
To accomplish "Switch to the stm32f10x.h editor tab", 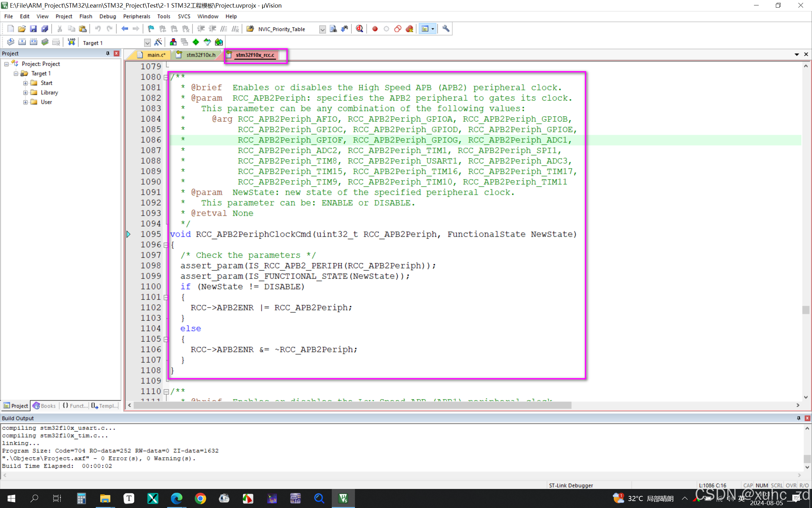I will [197, 55].
